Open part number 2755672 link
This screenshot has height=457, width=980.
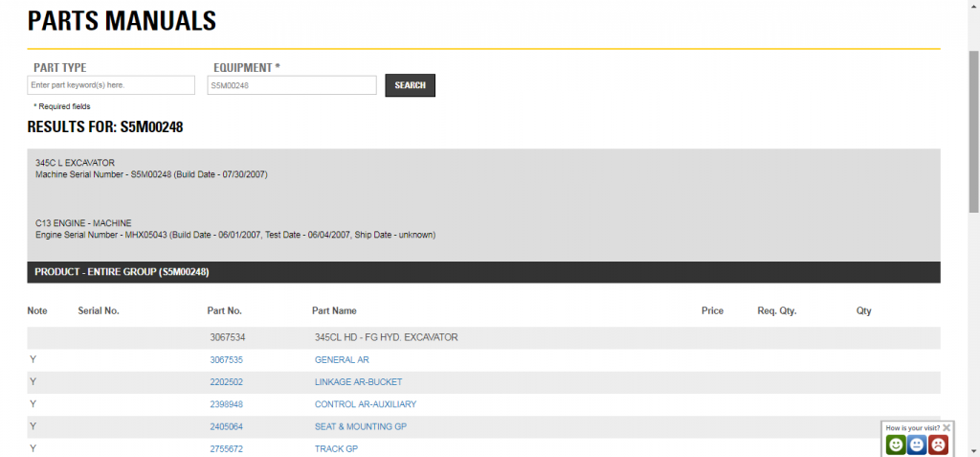[x=226, y=449]
